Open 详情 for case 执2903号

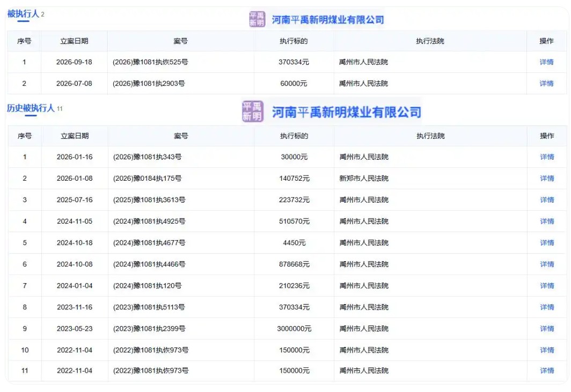546,84
